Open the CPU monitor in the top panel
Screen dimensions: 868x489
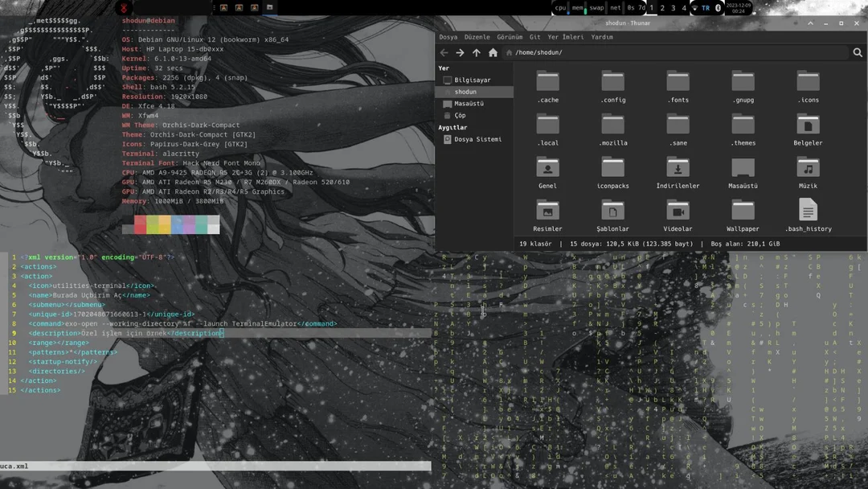(560, 7)
